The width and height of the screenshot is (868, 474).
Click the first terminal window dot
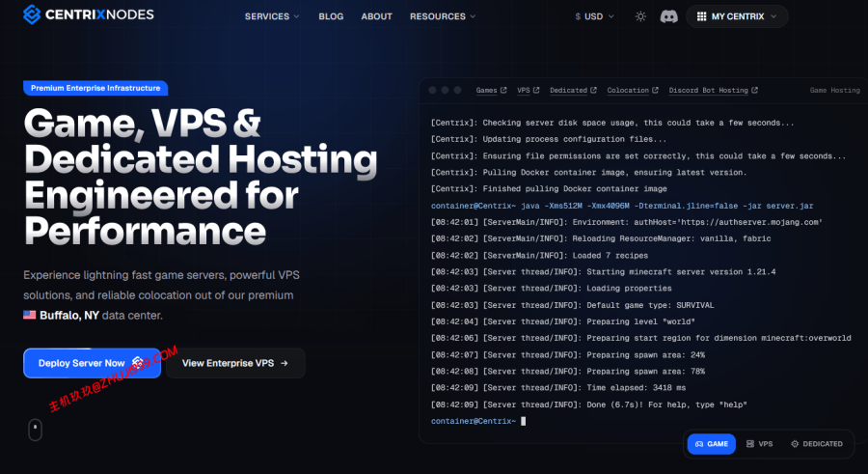coord(432,90)
